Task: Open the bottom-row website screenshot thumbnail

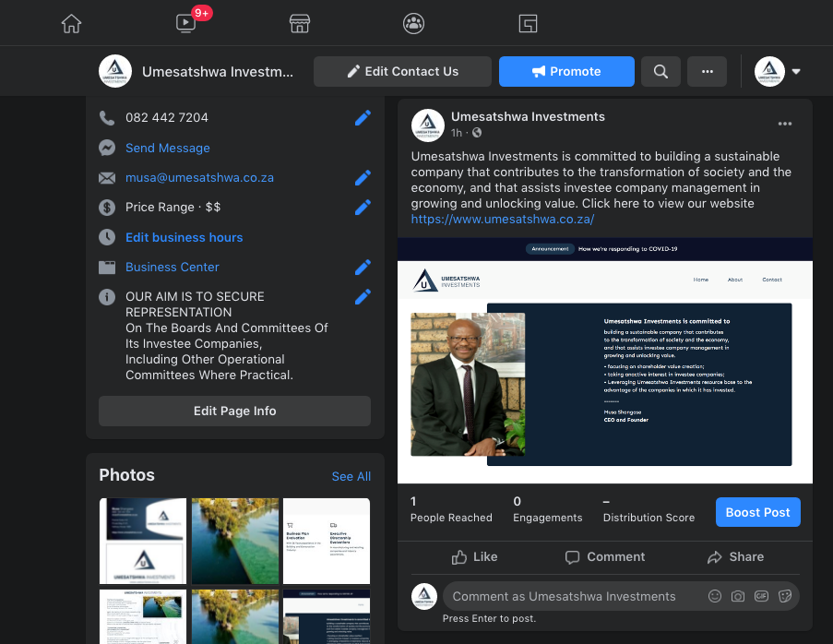Action: click(x=327, y=616)
